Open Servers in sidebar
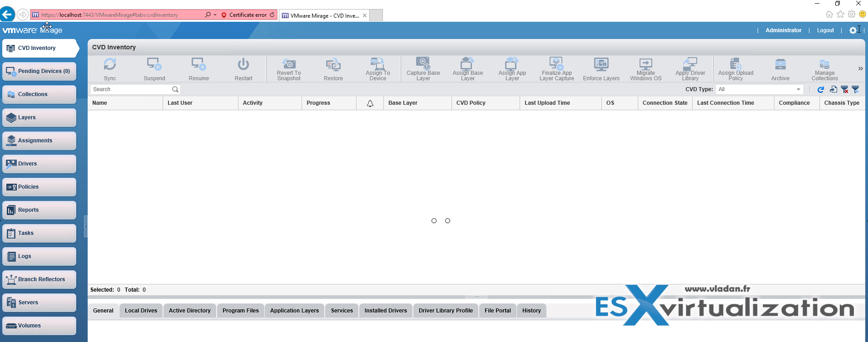This screenshot has height=342, width=868. tap(39, 303)
